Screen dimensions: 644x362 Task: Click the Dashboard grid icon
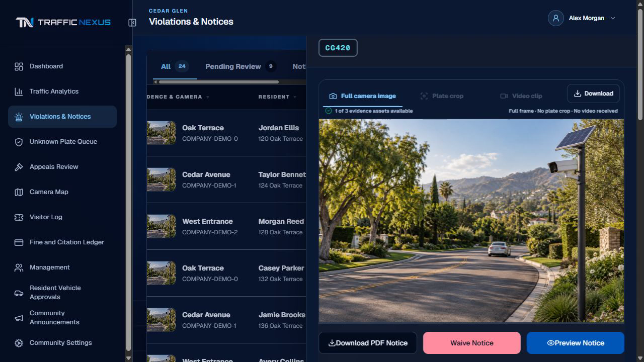[x=19, y=66]
